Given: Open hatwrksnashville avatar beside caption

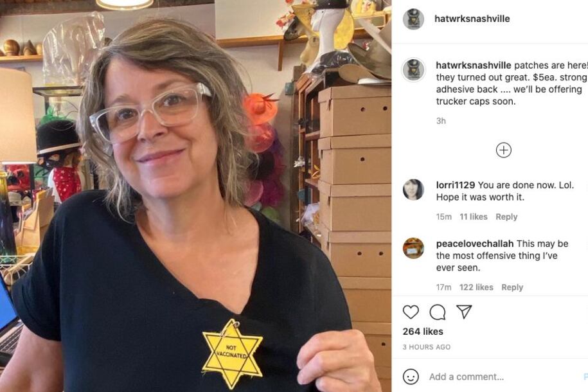Looking at the screenshot, I should point(413,70).
